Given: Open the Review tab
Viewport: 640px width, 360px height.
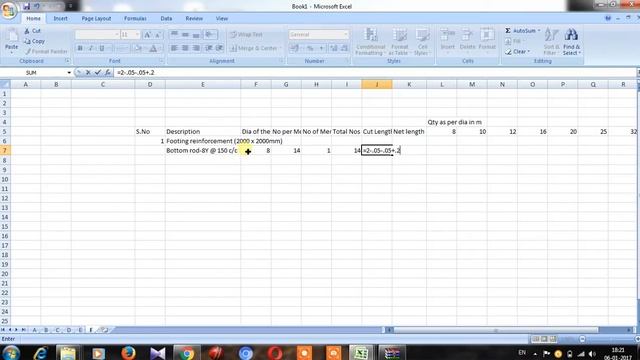Looking at the screenshot, I should pyautogui.click(x=194, y=18).
